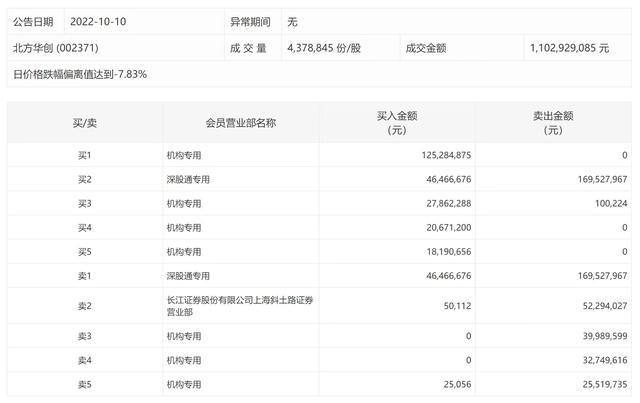
Task: Select buy amount 27,862,288
Action: (449, 203)
